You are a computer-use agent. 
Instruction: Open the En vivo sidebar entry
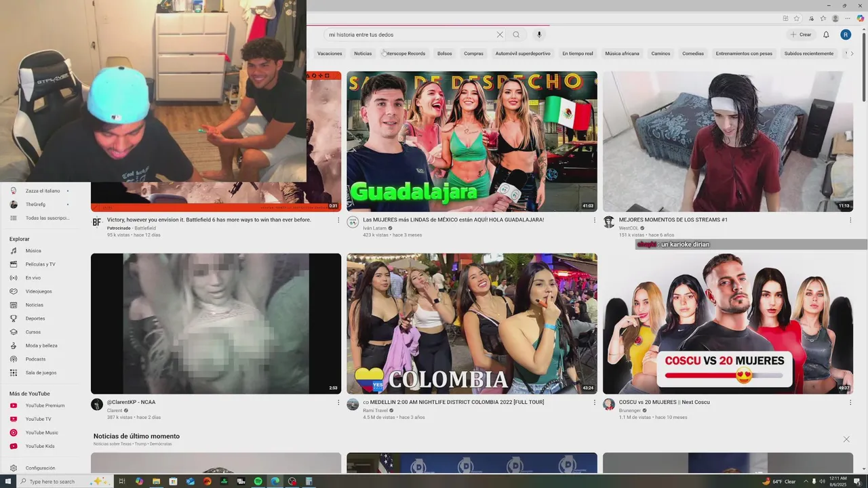click(x=41, y=278)
